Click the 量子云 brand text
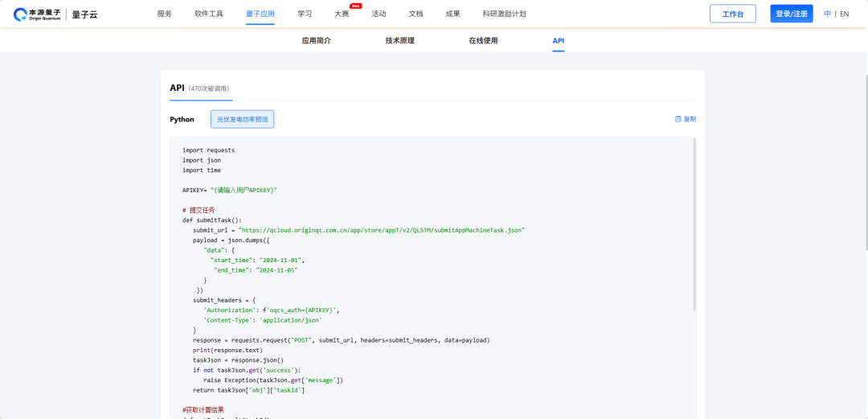 pos(84,14)
